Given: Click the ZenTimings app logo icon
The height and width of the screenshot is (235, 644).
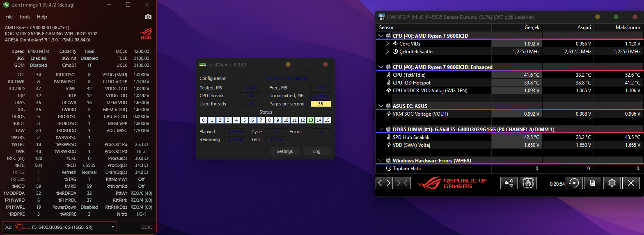Looking at the screenshot, I should click(x=6, y=5).
